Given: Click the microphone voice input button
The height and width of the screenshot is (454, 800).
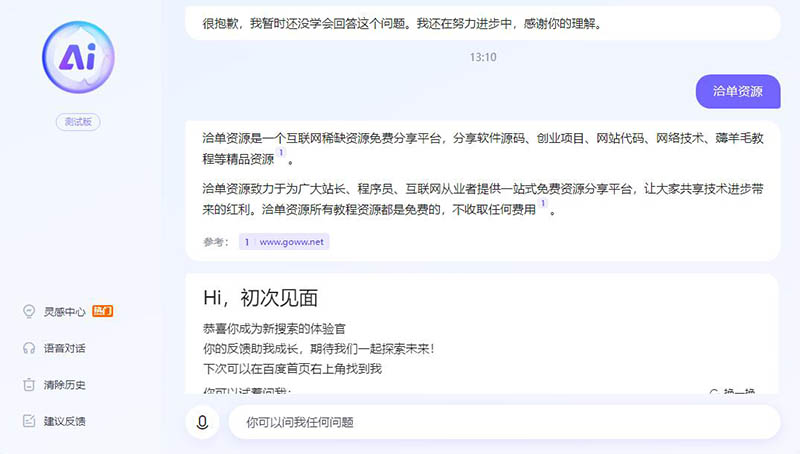Looking at the screenshot, I should click(x=203, y=422).
